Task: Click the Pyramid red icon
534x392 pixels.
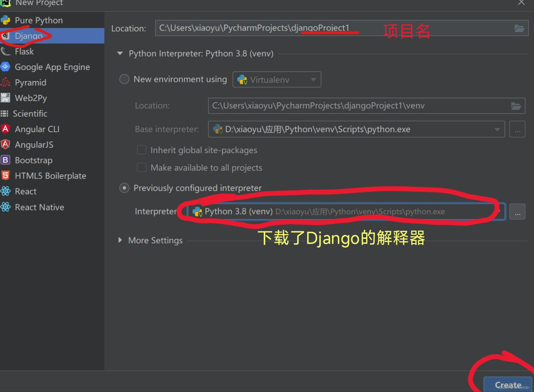Action: [5, 82]
